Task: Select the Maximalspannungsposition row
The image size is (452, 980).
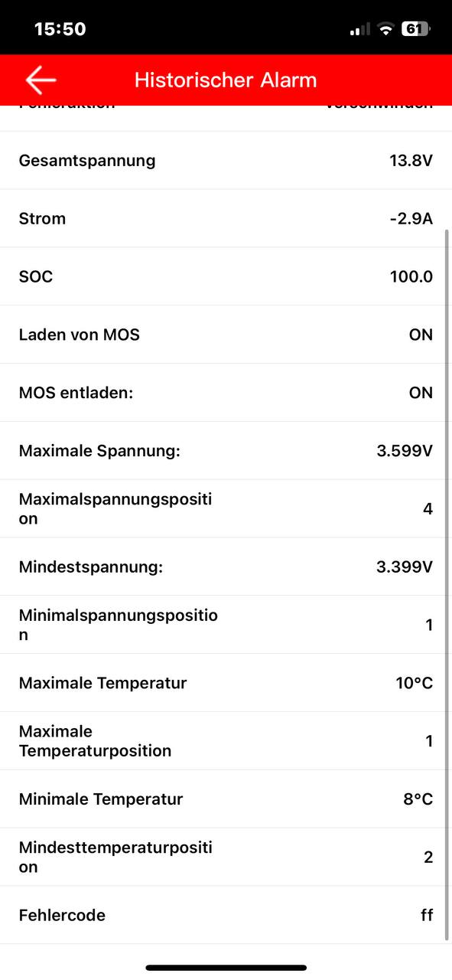Action: pos(226,509)
